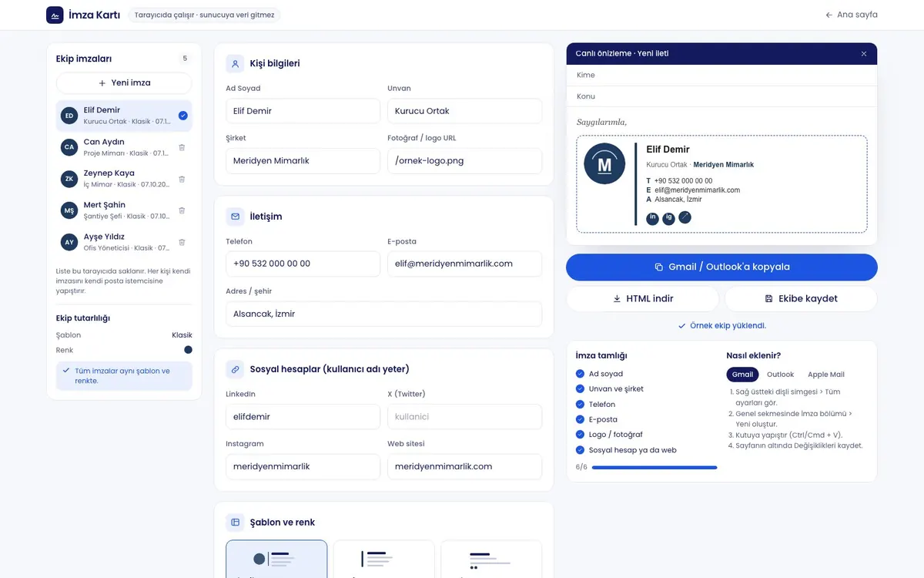Click the Adres / şehir field
The height and width of the screenshot is (578, 924).
383,314
